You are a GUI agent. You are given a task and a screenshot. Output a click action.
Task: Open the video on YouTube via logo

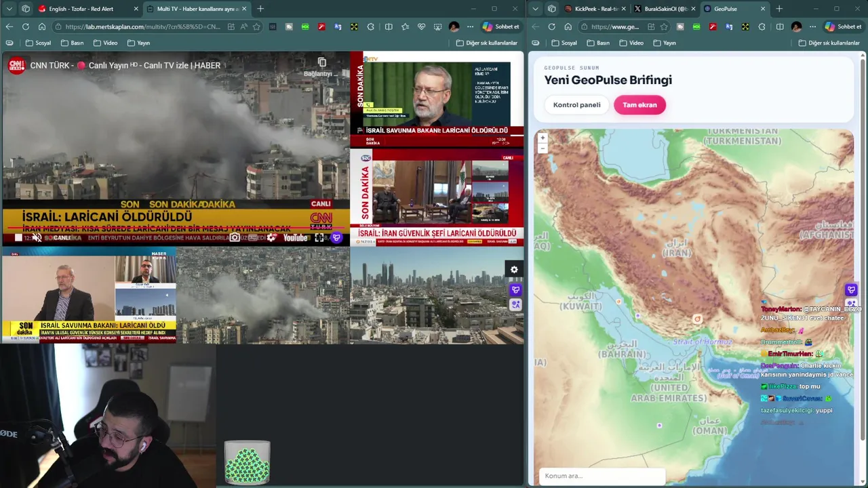pyautogui.click(x=295, y=237)
